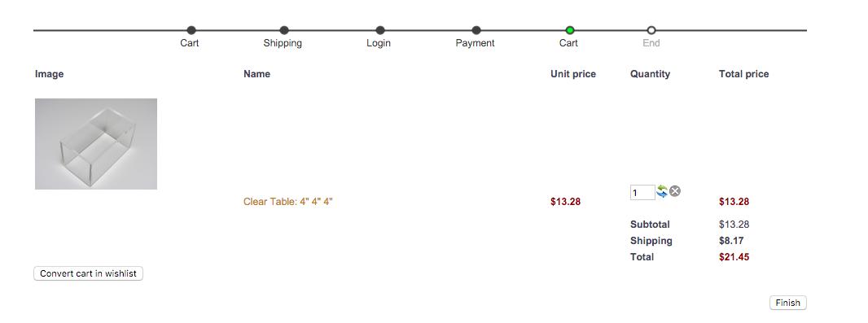Click the Login step dot on progress bar
The height and width of the screenshot is (323, 868).
380,30
